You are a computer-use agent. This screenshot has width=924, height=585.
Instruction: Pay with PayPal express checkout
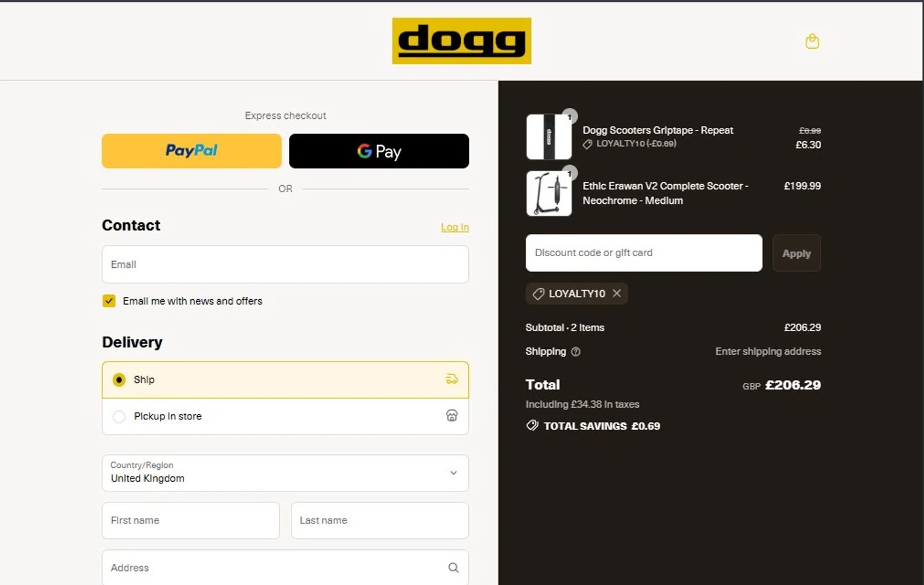click(192, 151)
